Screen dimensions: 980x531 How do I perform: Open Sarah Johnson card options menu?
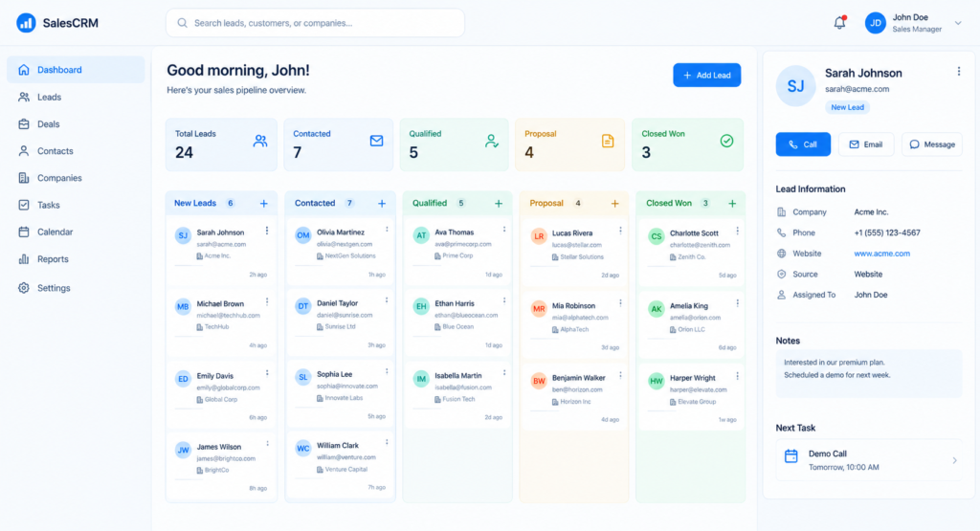coord(267,231)
